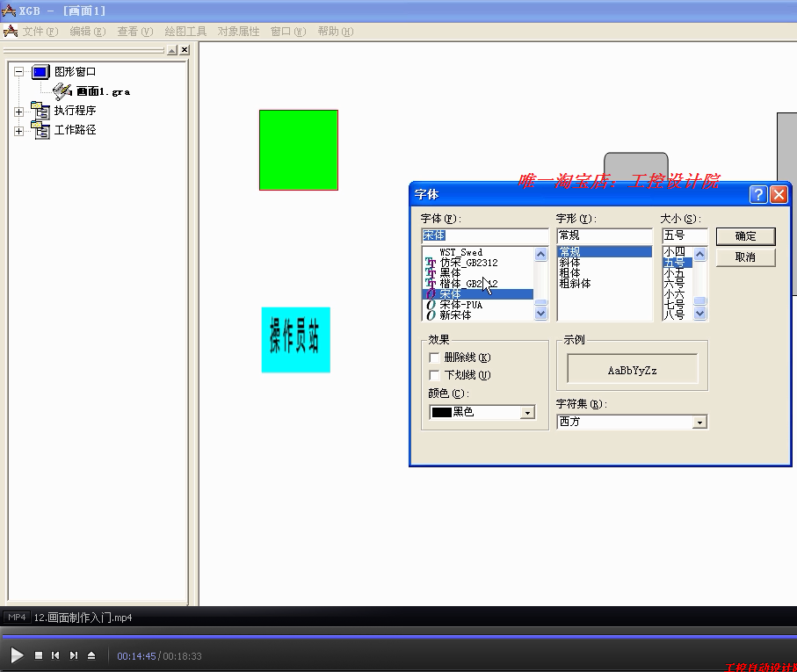Open the 帮助 menu

pos(336,32)
